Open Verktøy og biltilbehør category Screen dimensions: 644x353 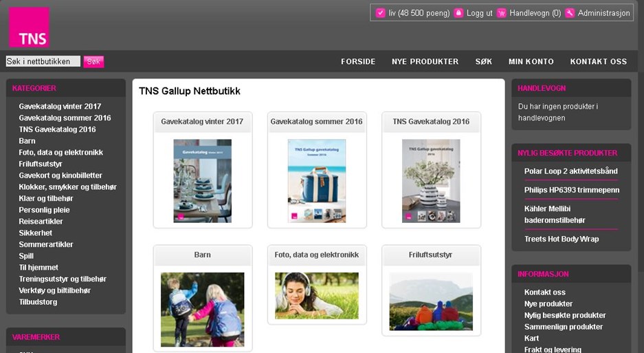pyautogui.click(x=54, y=290)
